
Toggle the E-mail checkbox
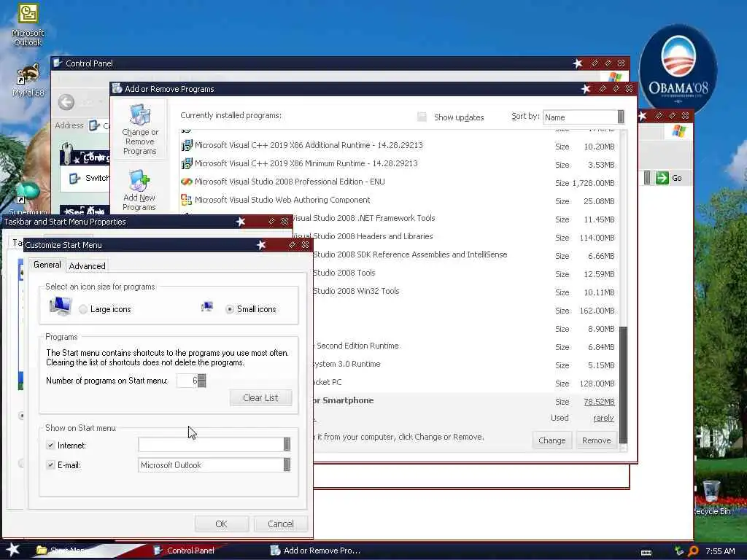coord(50,464)
